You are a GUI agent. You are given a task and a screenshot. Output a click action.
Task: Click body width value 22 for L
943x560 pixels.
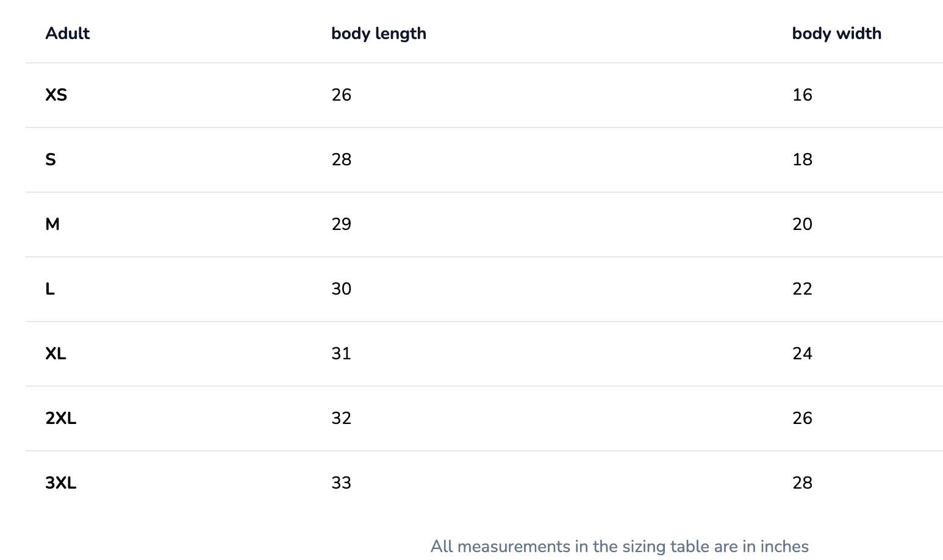[802, 289]
